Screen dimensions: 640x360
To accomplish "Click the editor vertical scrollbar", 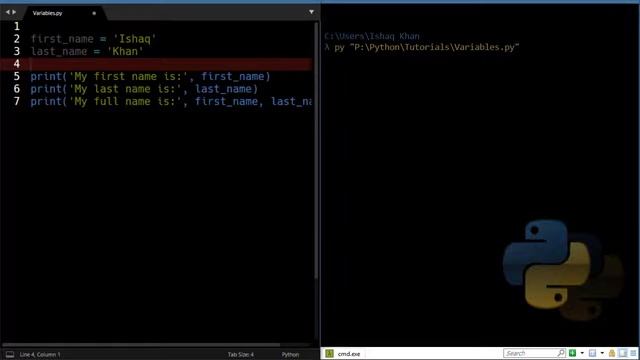I will (x=316, y=151).
